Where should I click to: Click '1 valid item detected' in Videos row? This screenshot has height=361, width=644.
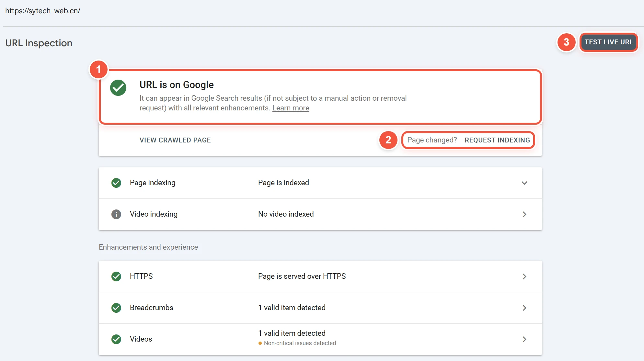point(292,333)
